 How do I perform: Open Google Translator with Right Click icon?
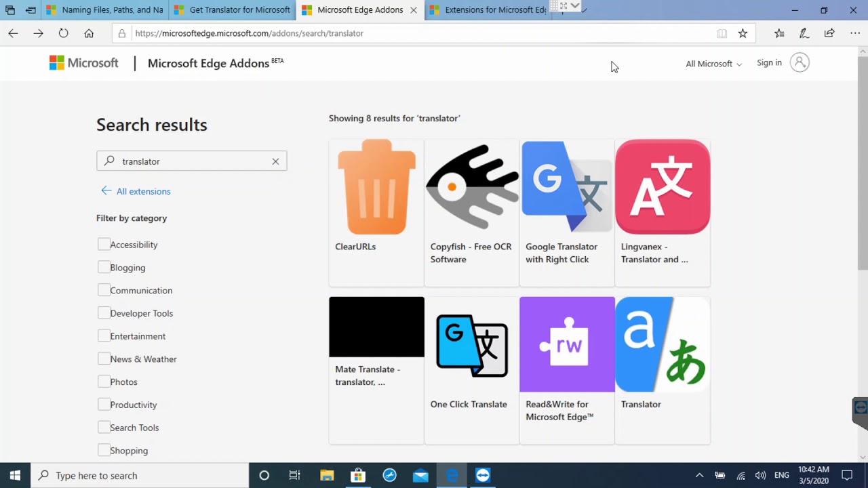567,187
